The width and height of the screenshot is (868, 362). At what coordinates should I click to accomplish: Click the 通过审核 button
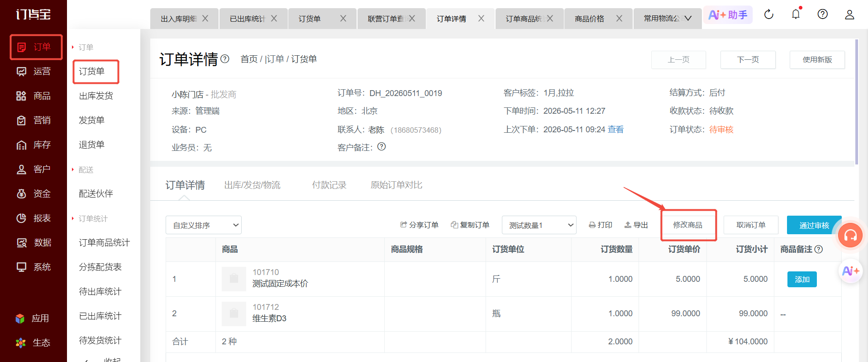814,225
